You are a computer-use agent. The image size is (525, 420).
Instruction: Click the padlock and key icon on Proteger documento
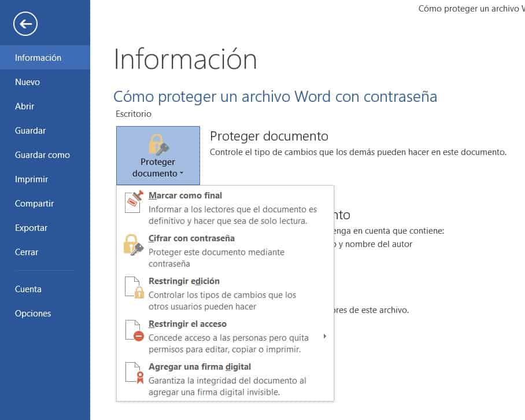158,145
